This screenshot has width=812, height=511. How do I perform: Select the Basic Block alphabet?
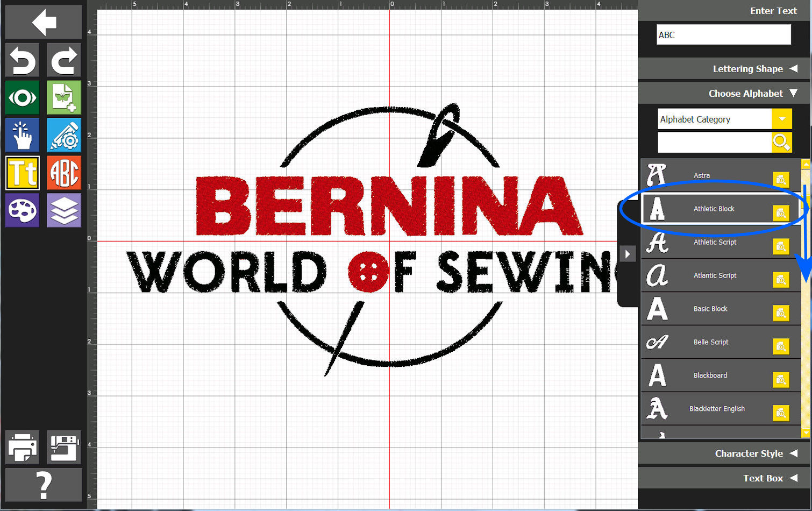721,309
